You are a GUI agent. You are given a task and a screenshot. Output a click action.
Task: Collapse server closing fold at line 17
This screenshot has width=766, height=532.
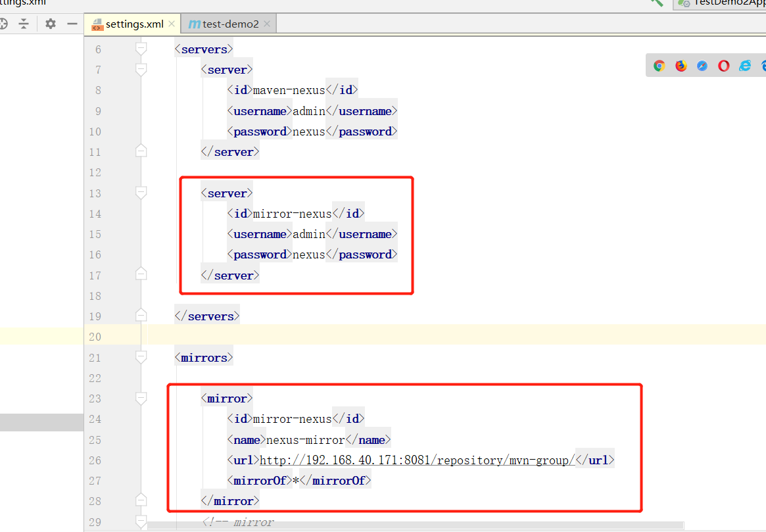tap(141, 274)
